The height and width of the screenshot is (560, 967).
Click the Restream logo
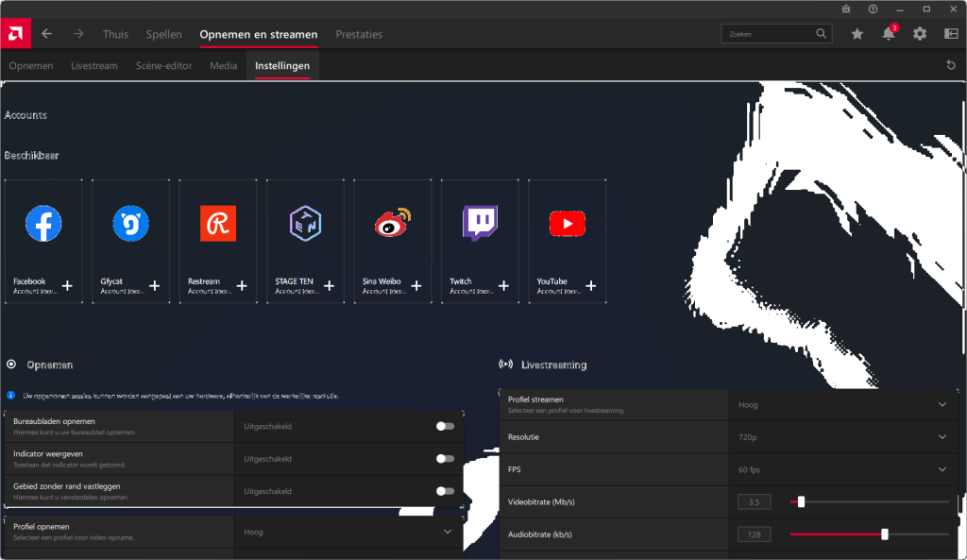tap(218, 223)
